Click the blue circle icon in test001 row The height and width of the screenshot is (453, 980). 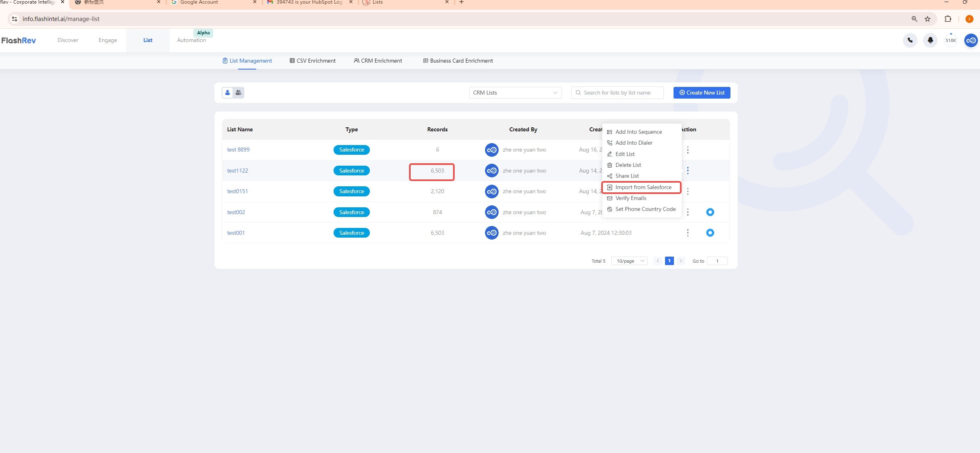710,233
